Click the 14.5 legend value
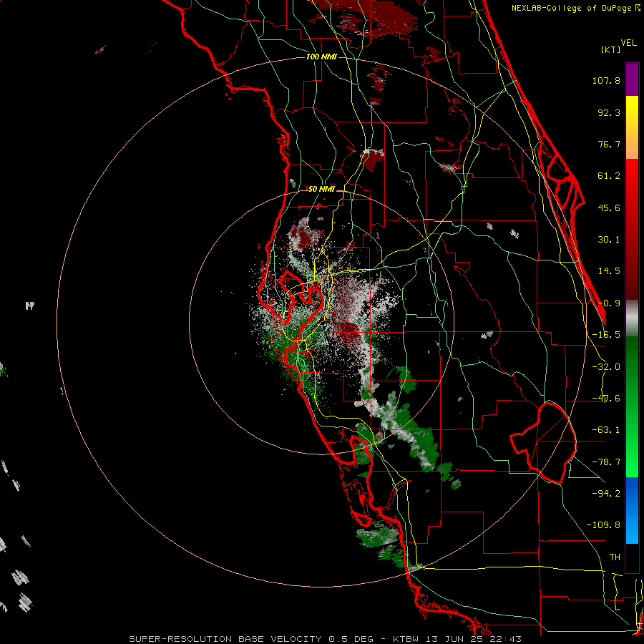This screenshot has height=644, width=644. coord(609,271)
